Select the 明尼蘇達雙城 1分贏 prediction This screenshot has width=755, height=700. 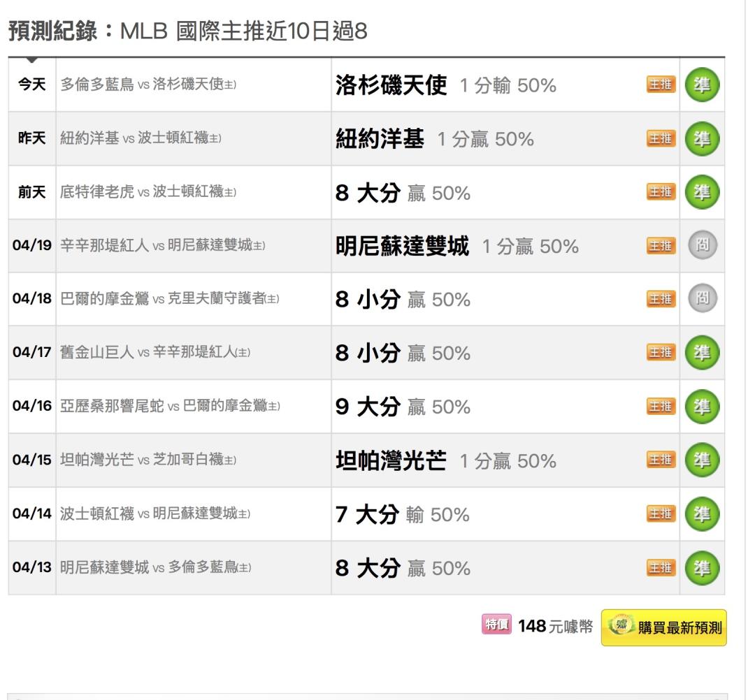[x=457, y=246]
